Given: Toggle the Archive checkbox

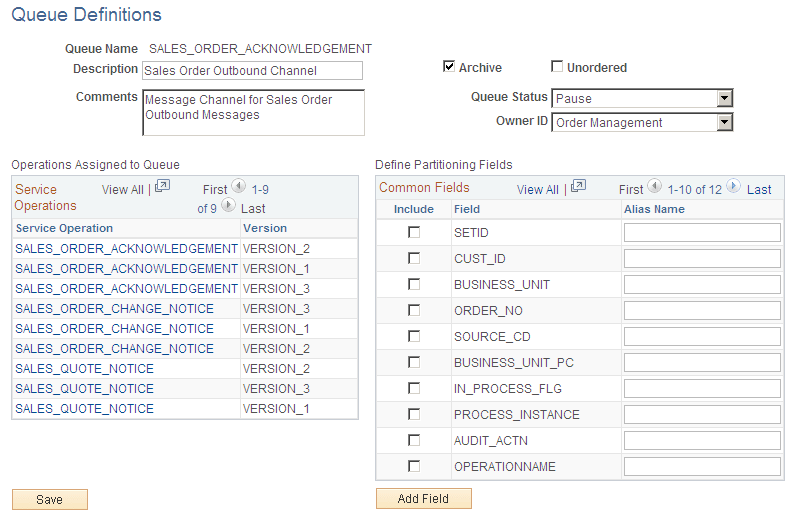Looking at the screenshot, I should point(449,67).
